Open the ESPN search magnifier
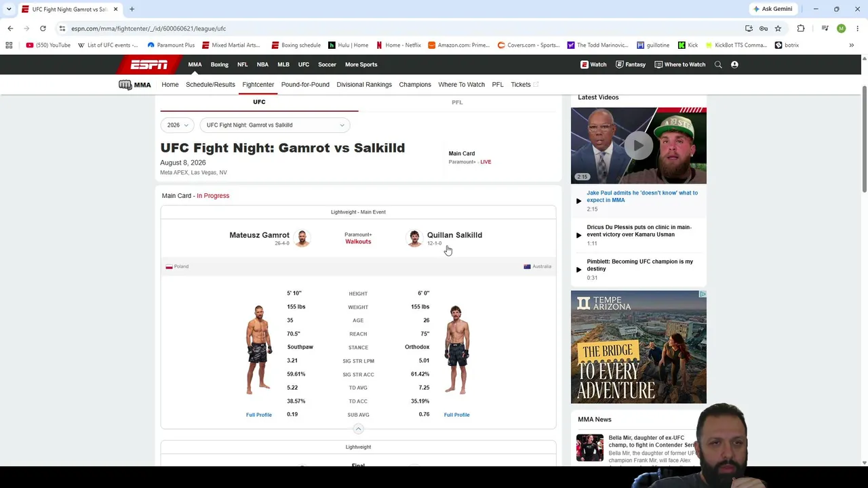 pos(718,64)
